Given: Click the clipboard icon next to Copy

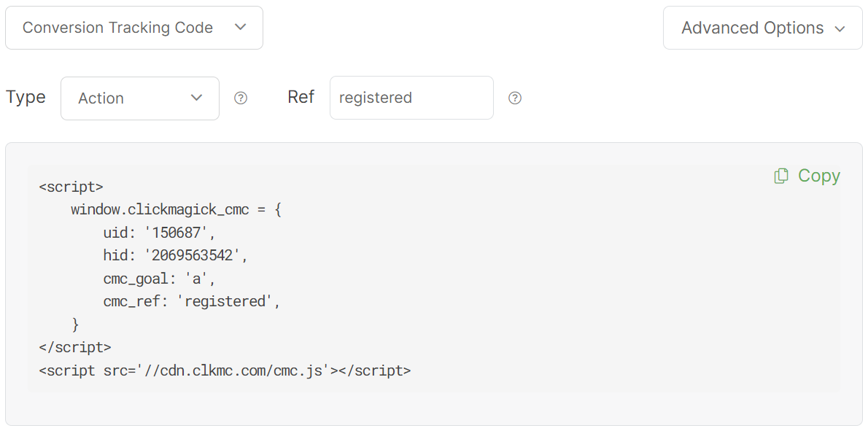Looking at the screenshot, I should [x=781, y=176].
